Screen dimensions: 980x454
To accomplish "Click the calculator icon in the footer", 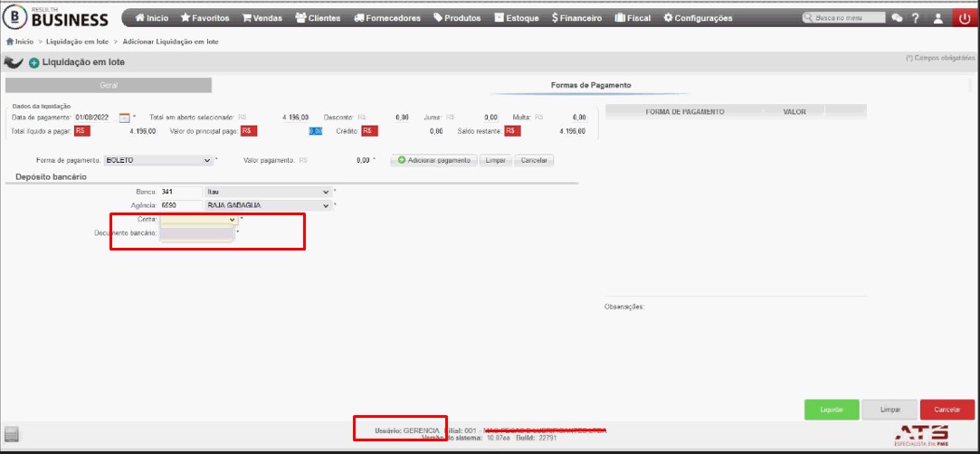I will pyautogui.click(x=12, y=434).
